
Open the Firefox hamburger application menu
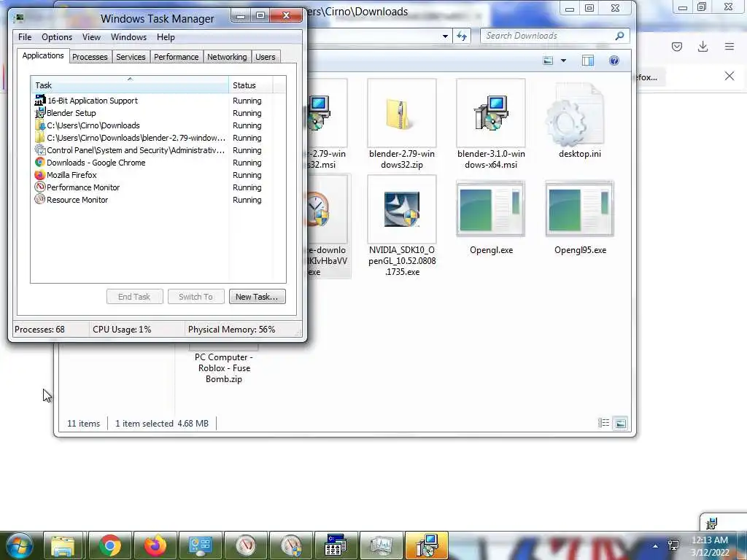(x=729, y=47)
